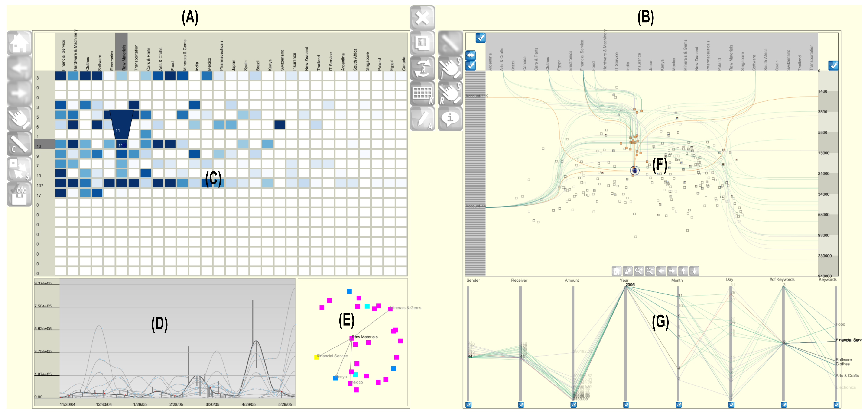
Task: Click the pen annotate A tool
Action: point(422,119)
